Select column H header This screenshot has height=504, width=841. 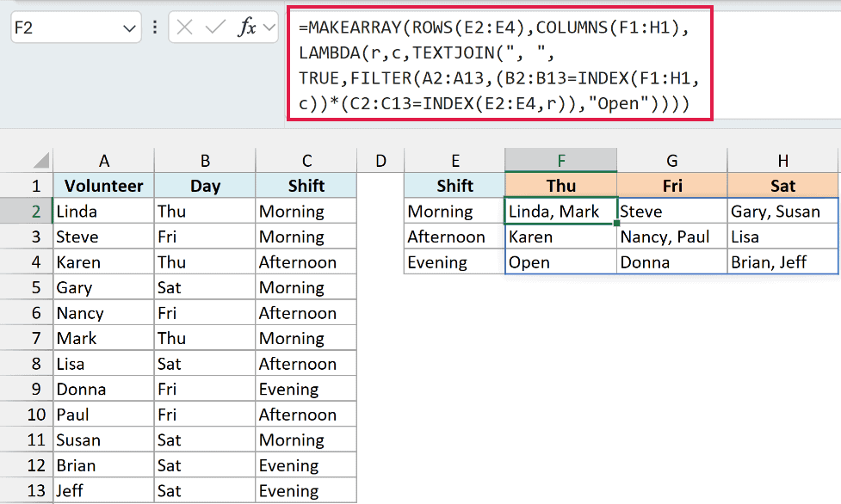pyautogui.click(x=782, y=160)
